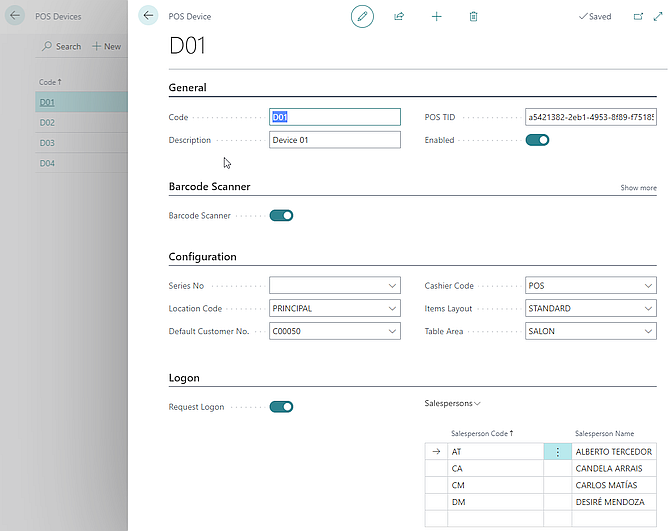Image resolution: width=669 pixels, height=531 pixels.
Task: Open the Cashier Code dropdown
Action: [648, 285]
